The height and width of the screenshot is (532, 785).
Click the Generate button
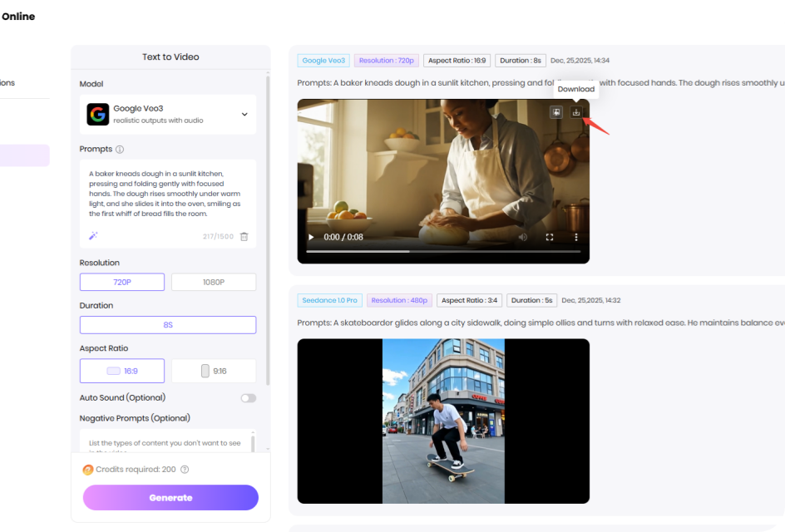tap(170, 498)
